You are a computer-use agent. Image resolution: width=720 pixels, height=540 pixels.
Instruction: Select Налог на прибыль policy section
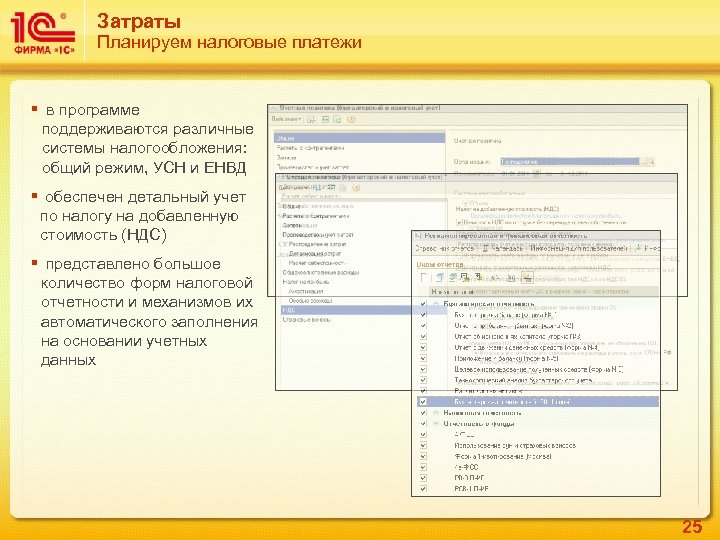(306, 282)
